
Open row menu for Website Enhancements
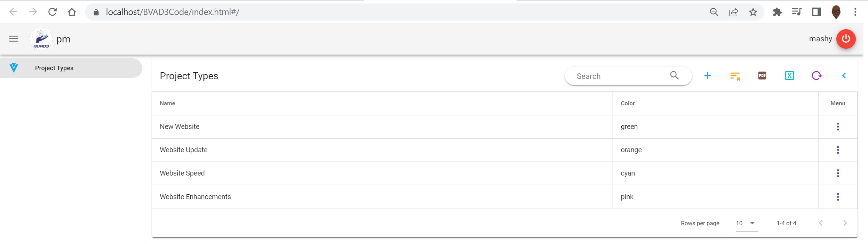coord(838,197)
